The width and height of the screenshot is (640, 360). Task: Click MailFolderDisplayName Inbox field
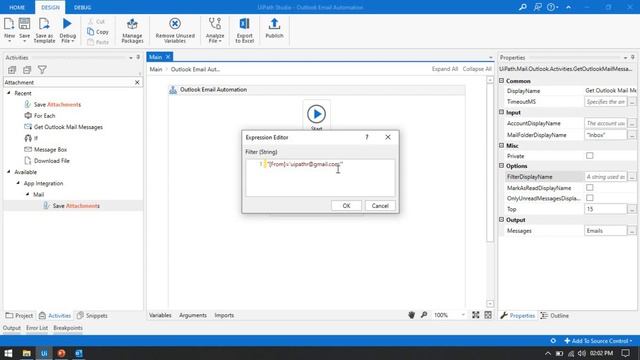(x=605, y=135)
